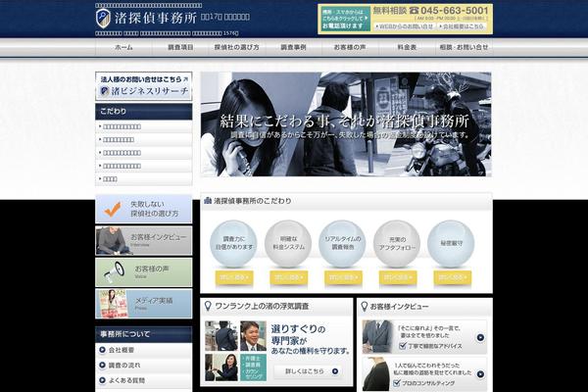The width and height of the screenshot is (588, 392).
Task: Click the 会社概要はこちら header button
Action: click(462, 26)
